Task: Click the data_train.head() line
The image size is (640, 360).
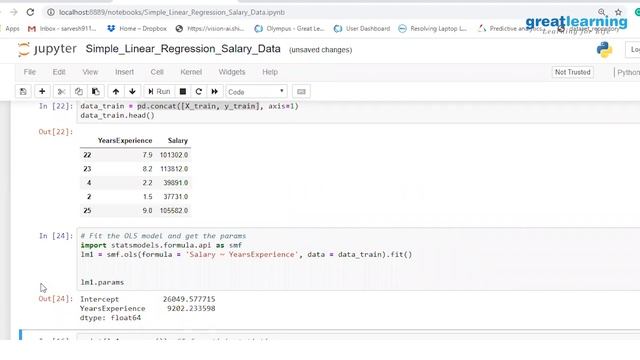Action: (118, 116)
